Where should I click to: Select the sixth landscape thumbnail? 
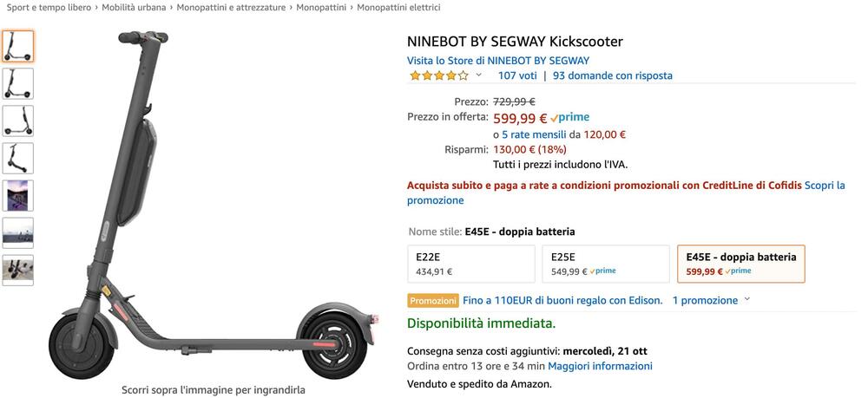tap(18, 232)
